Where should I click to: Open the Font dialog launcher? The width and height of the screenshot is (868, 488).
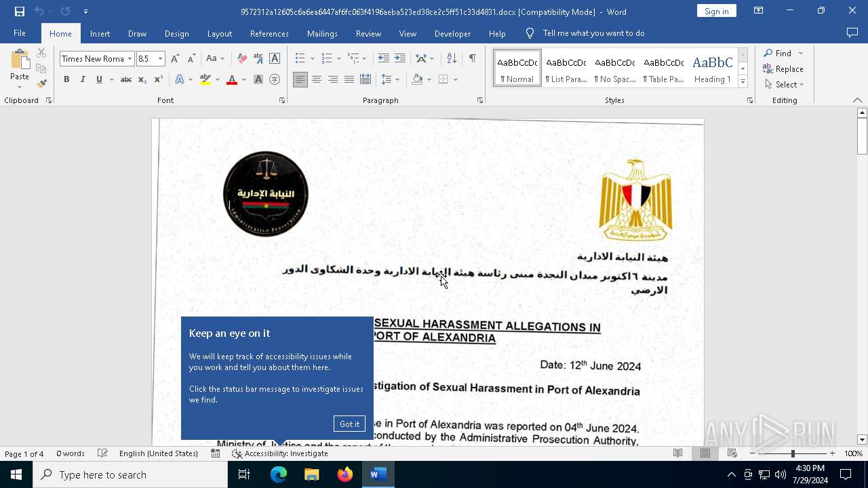[282, 100]
